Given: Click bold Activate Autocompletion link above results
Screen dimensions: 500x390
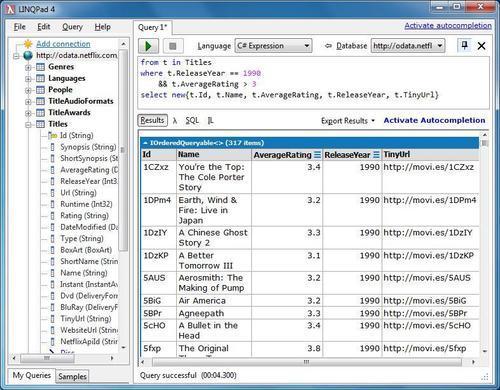Looking at the screenshot, I should tap(434, 120).
